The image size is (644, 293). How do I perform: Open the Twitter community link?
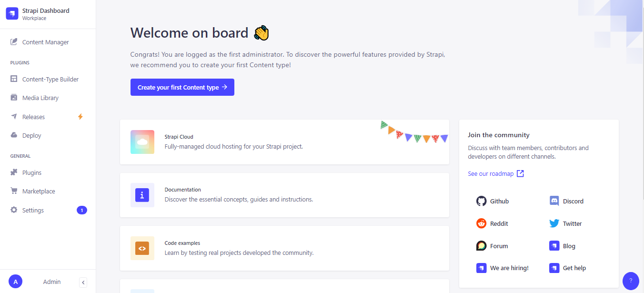[x=565, y=223]
